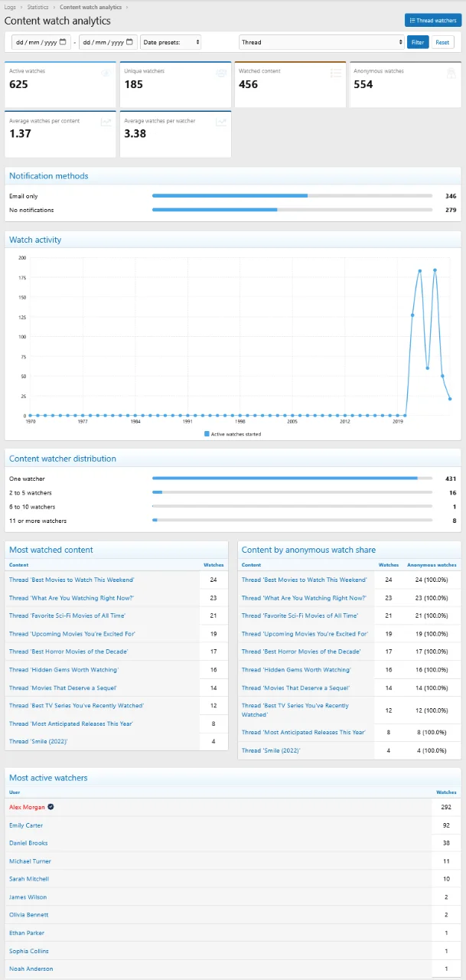Click the Email only progress bar
466x980 pixels.
292,196
